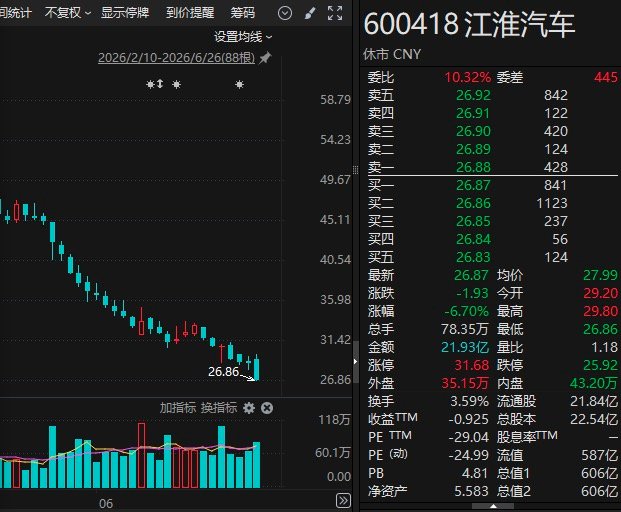Open 筹码 chip distribution
The height and width of the screenshot is (512, 621).
point(242,13)
